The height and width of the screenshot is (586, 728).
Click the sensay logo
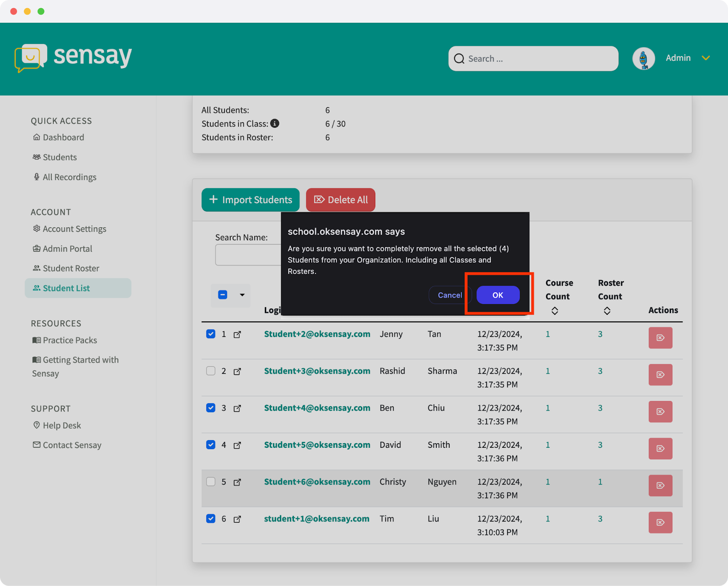[73, 58]
